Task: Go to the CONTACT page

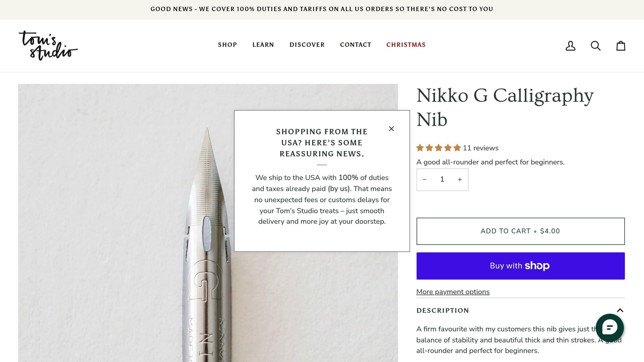Action: 355,45
